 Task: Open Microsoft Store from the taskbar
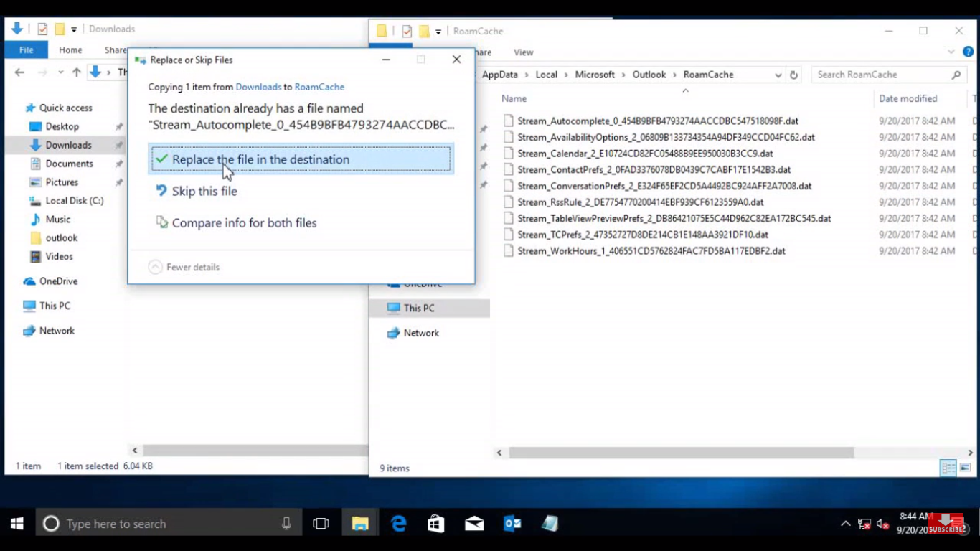tap(435, 524)
